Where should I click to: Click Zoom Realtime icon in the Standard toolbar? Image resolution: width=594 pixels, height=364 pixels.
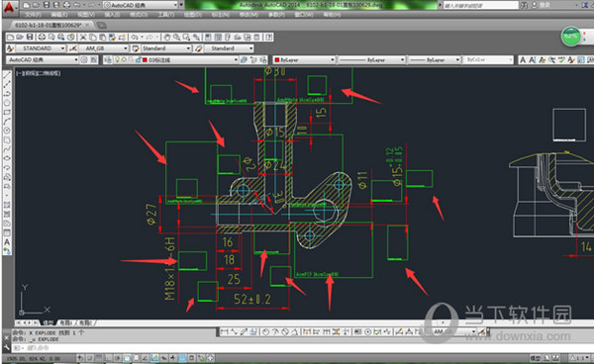176,37
